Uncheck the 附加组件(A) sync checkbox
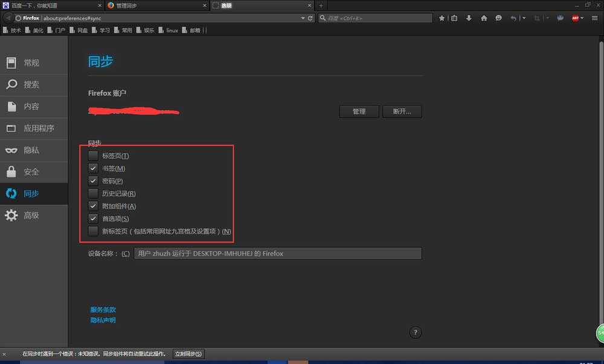The height and width of the screenshot is (364, 604). pos(93,206)
